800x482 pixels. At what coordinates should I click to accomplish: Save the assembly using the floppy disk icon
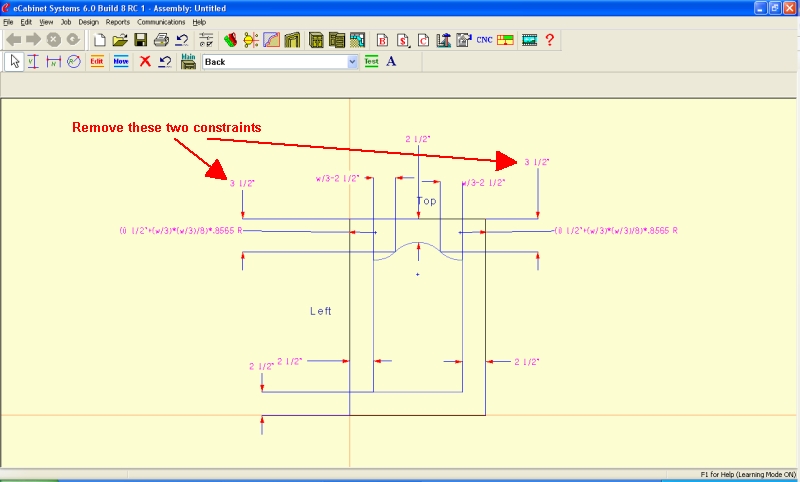click(x=140, y=40)
